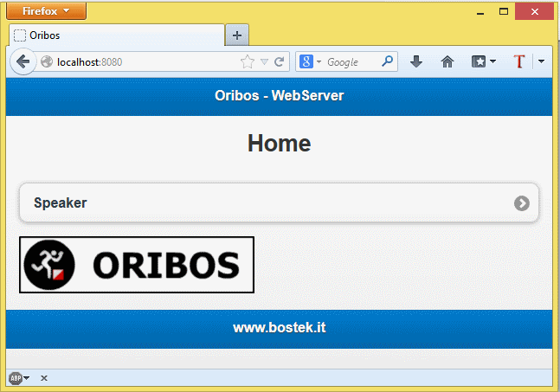The height and width of the screenshot is (392, 560).
Task: Click the Speaker row chevron arrow
Action: (522, 203)
